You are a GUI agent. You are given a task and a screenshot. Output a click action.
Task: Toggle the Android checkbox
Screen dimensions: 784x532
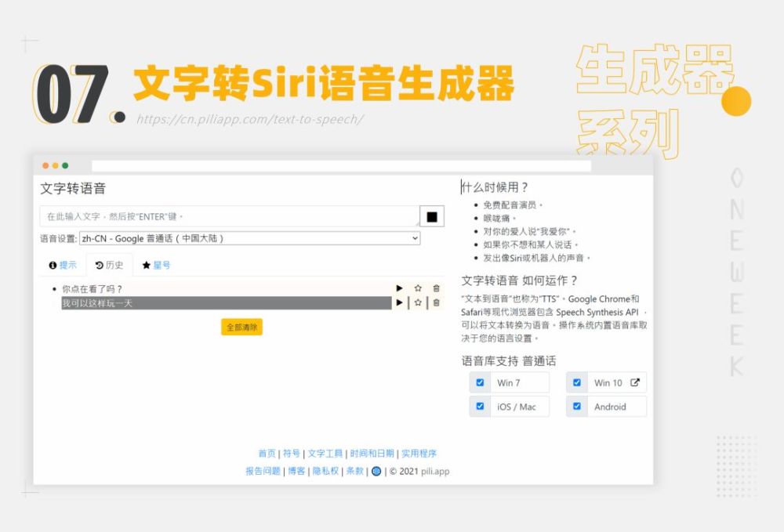(x=577, y=406)
